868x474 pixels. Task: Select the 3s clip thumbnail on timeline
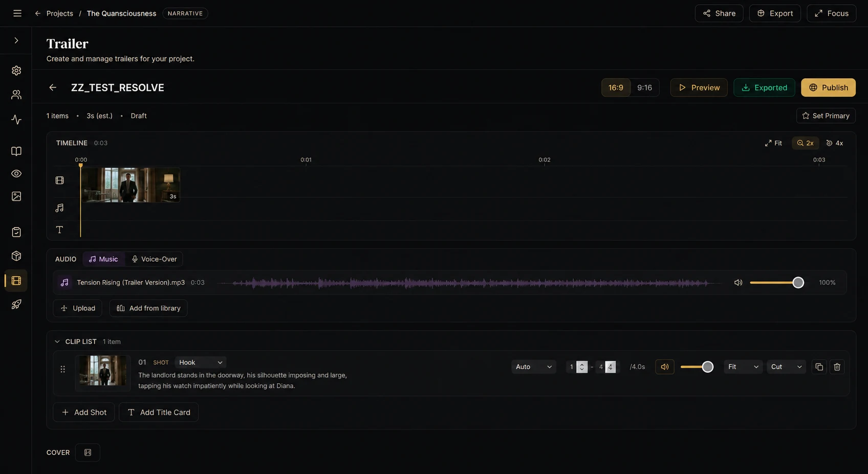pyautogui.click(x=130, y=185)
